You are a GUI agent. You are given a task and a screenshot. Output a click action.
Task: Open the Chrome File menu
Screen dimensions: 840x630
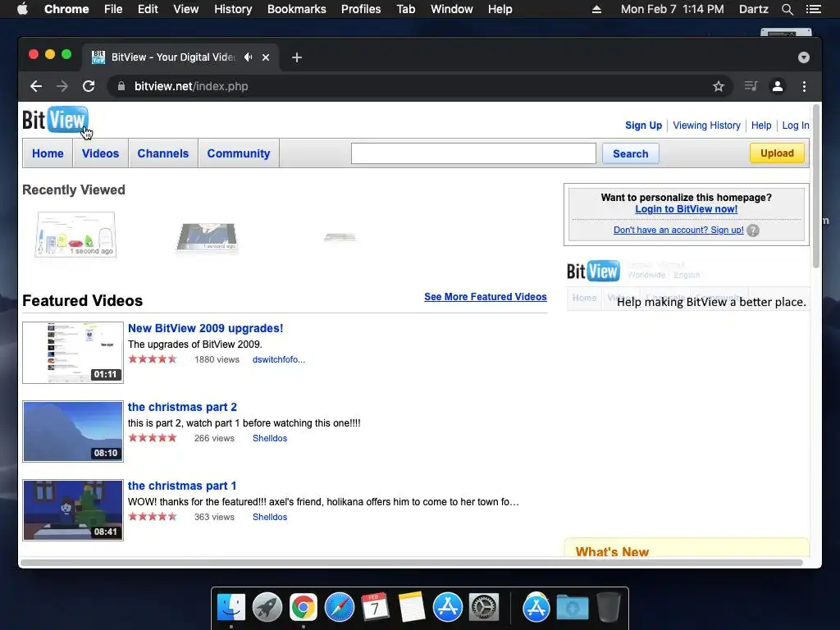[113, 9]
